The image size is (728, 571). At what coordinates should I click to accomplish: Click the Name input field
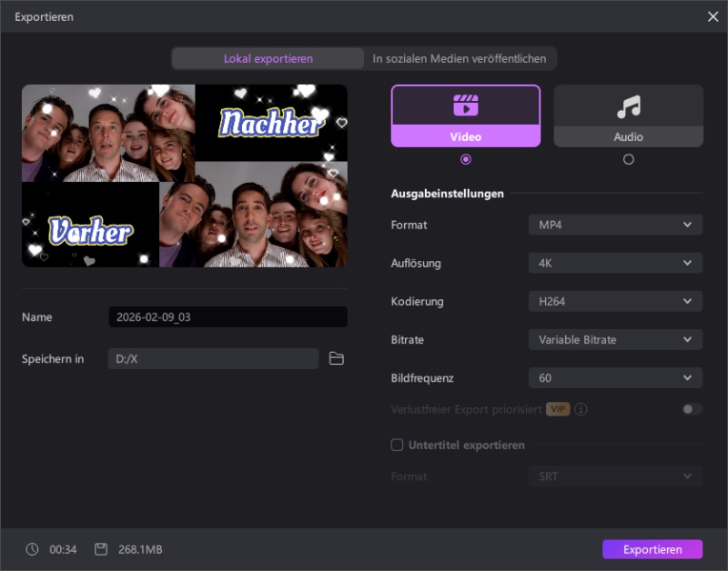coord(227,317)
